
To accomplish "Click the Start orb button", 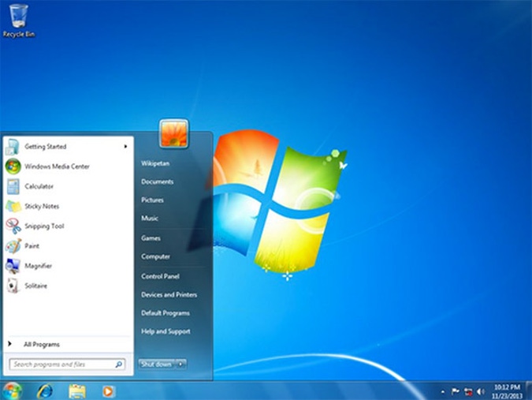I will click(x=12, y=391).
